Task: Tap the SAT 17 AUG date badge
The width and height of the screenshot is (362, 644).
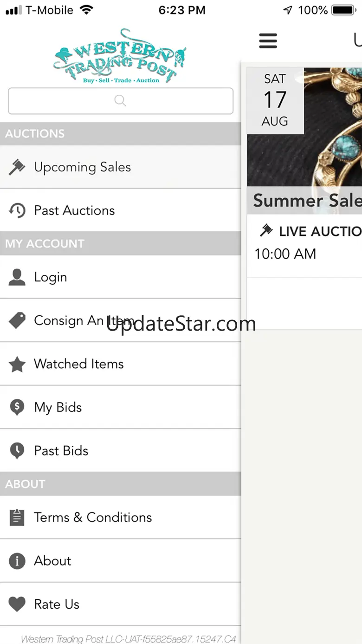Action: pos(275,100)
